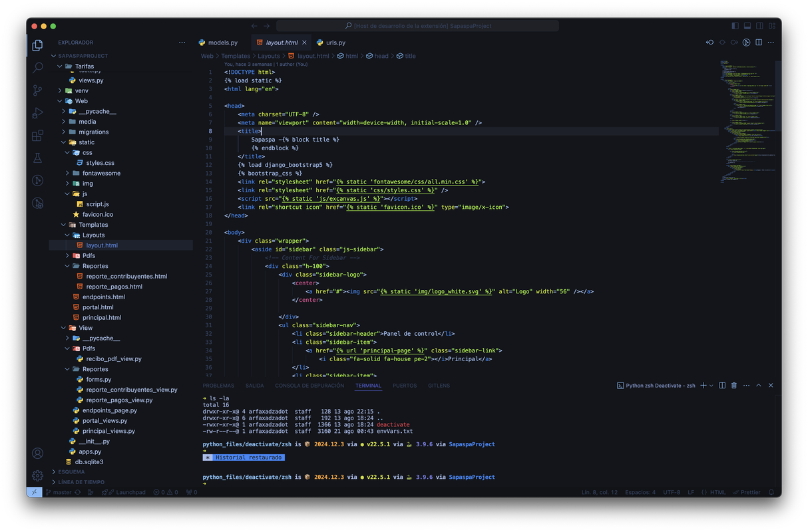Open the Extensions view
Viewport: 808px width, 532px height.
click(37, 136)
